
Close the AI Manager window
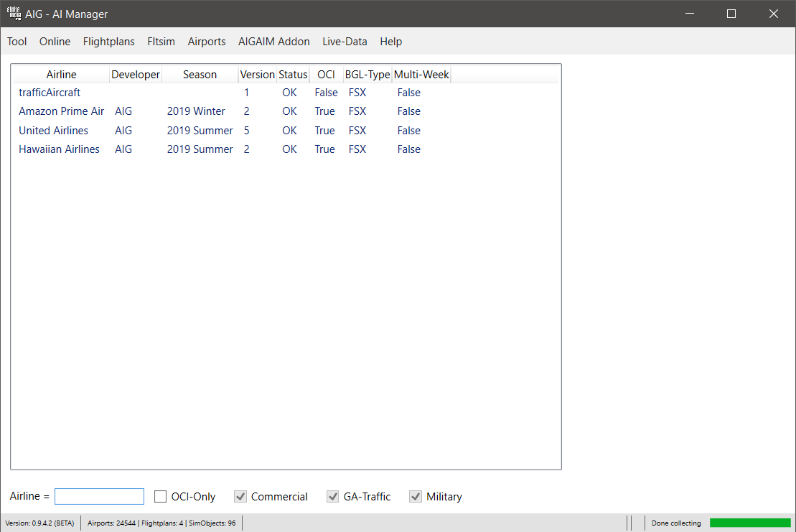point(773,14)
